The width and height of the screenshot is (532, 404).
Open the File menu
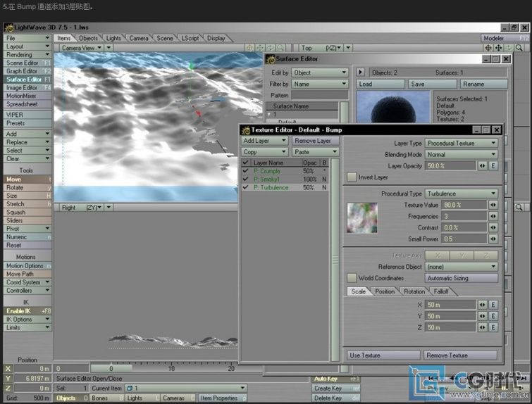point(27,38)
